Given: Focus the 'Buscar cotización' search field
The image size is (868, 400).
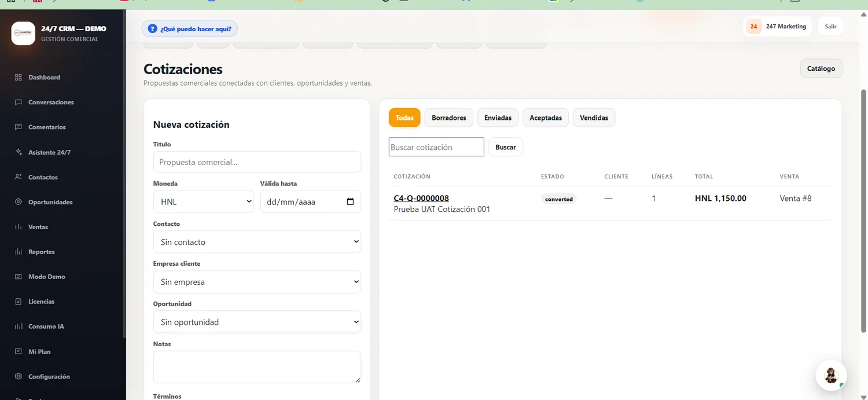Looking at the screenshot, I should (x=436, y=147).
